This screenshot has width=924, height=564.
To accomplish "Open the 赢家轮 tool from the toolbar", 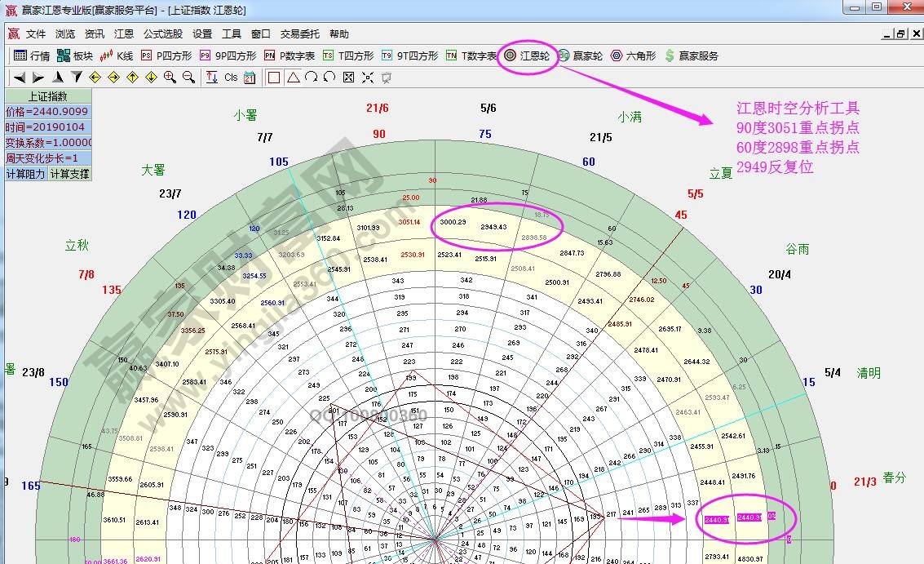I will (564, 57).
